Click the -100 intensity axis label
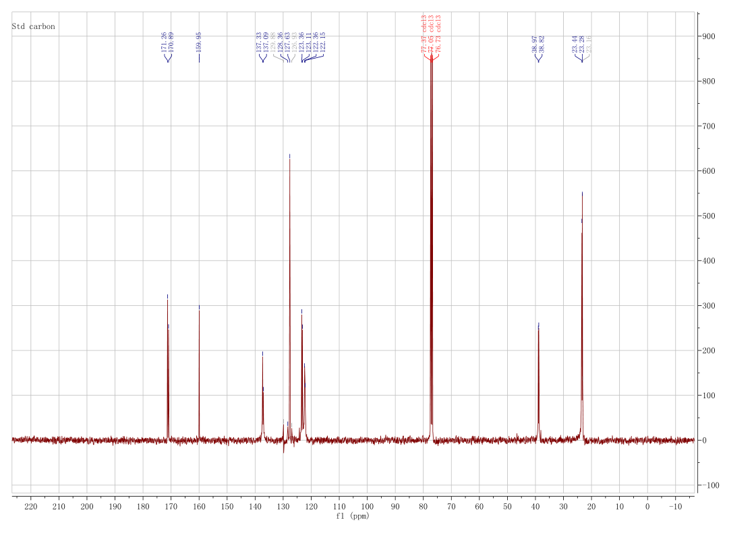This screenshot has width=756, height=533. [x=710, y=486]
